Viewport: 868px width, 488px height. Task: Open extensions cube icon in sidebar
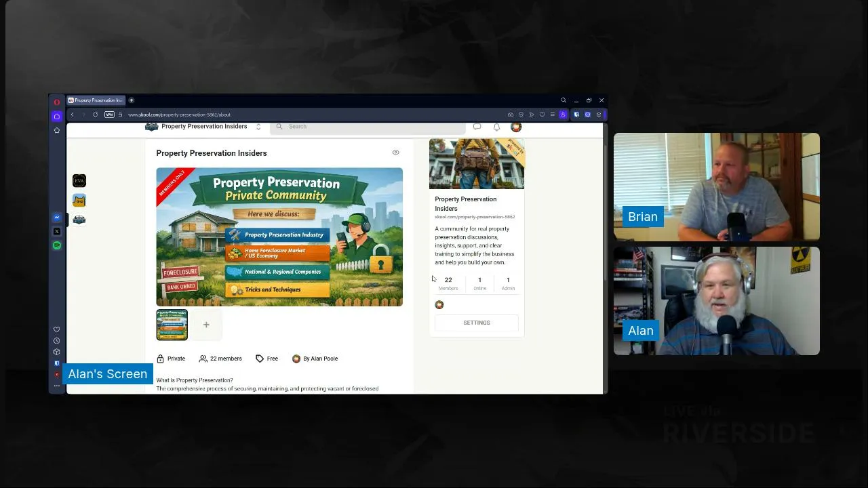(x=57, y=352)
